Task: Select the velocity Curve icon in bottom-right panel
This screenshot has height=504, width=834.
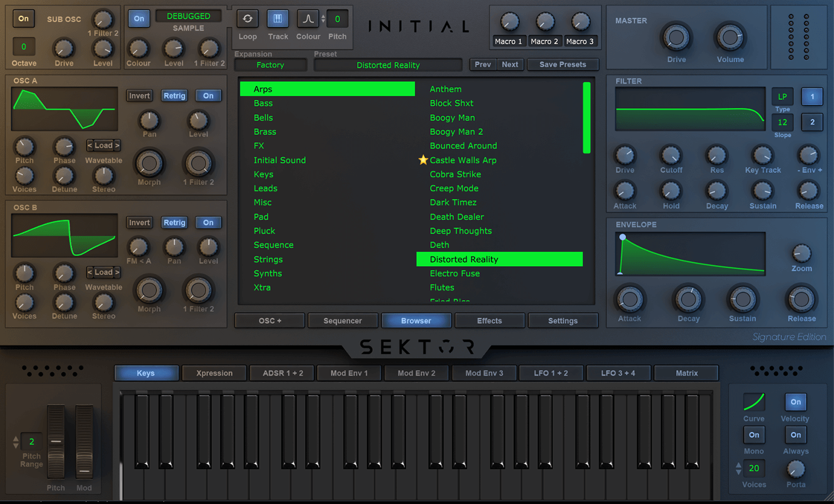Action: (754, 402)
